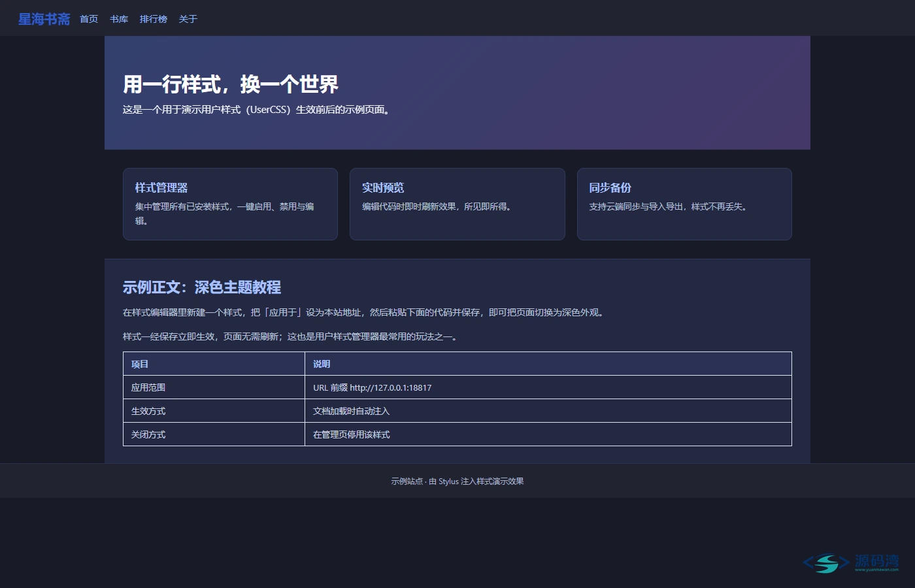915x588 pixels.
Task: Open the 排行榜 navigation link
Action: click(154, 19)
